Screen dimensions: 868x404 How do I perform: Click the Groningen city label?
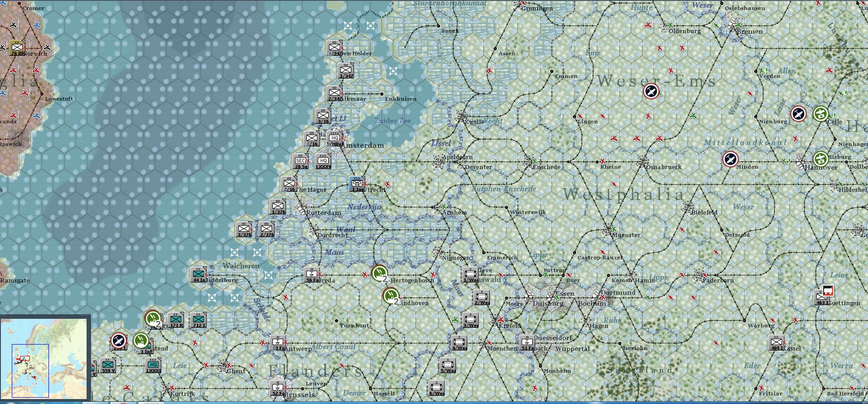coord(537,8)
